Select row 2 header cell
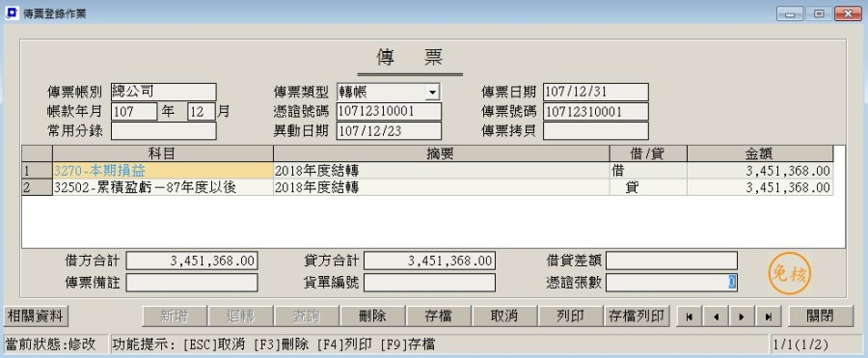Screen dimensions: 868x358 pos(37,187)
